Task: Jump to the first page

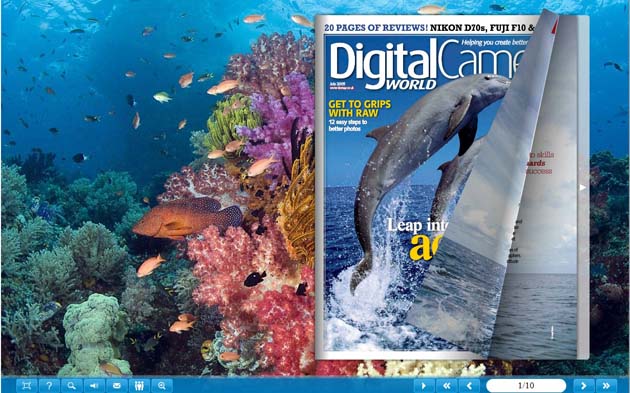Action: pyautogui.click(x=446, y=386)
